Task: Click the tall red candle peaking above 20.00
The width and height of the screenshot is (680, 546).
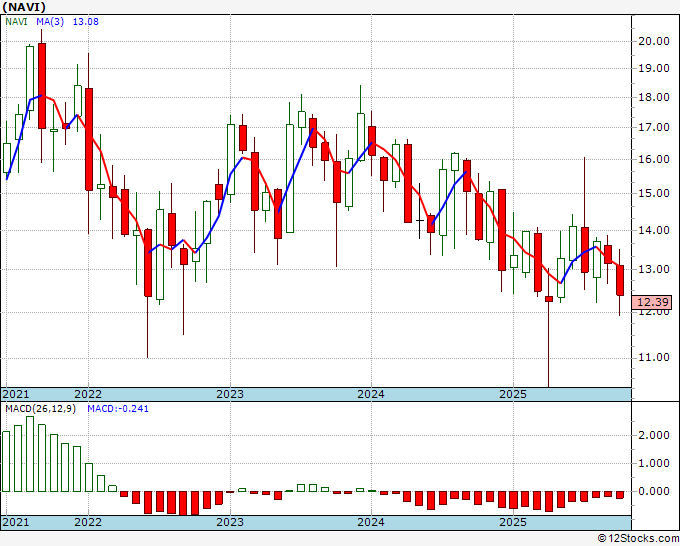Action: coord(42,86)
